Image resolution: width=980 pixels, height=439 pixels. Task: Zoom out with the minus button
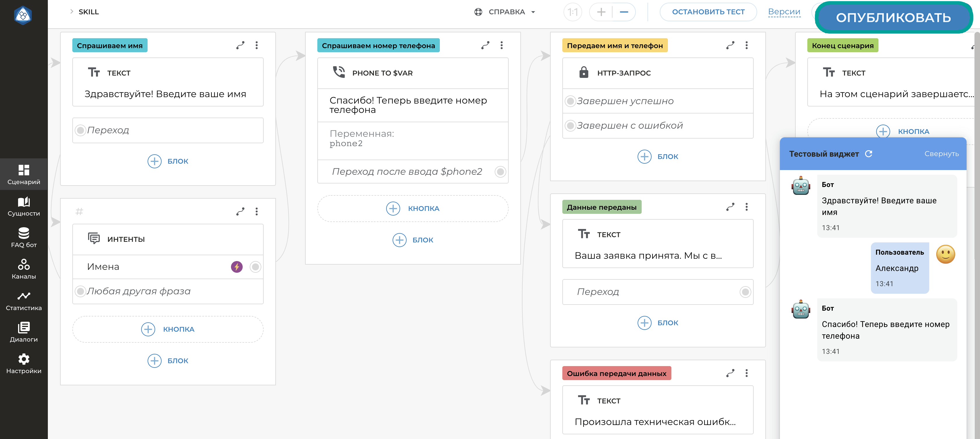624,12
